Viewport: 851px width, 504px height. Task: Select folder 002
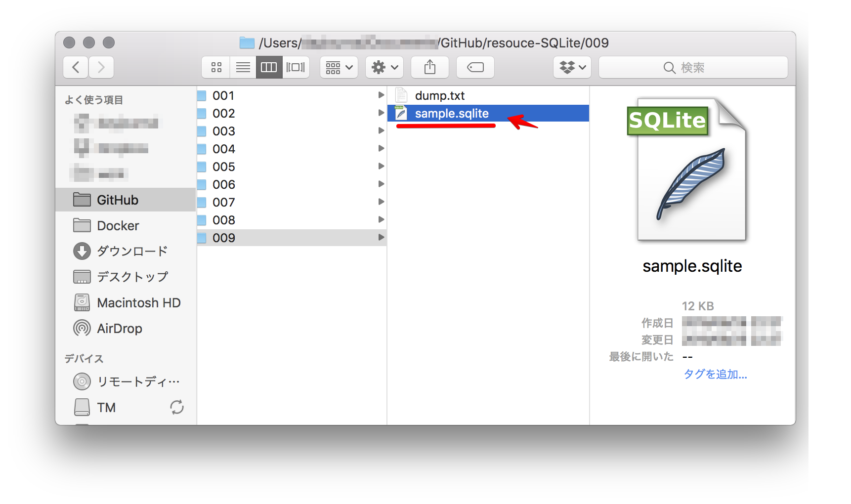tap(292, 113)
